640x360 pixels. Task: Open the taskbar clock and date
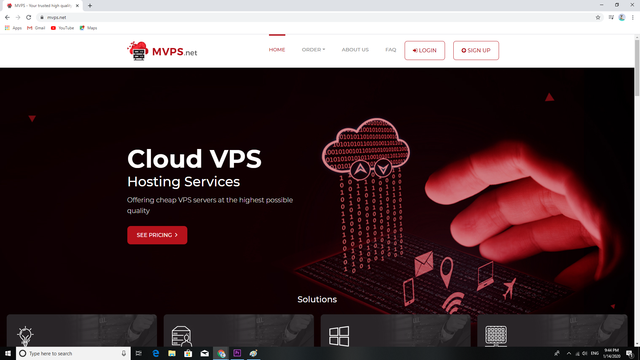click(611, 353)
